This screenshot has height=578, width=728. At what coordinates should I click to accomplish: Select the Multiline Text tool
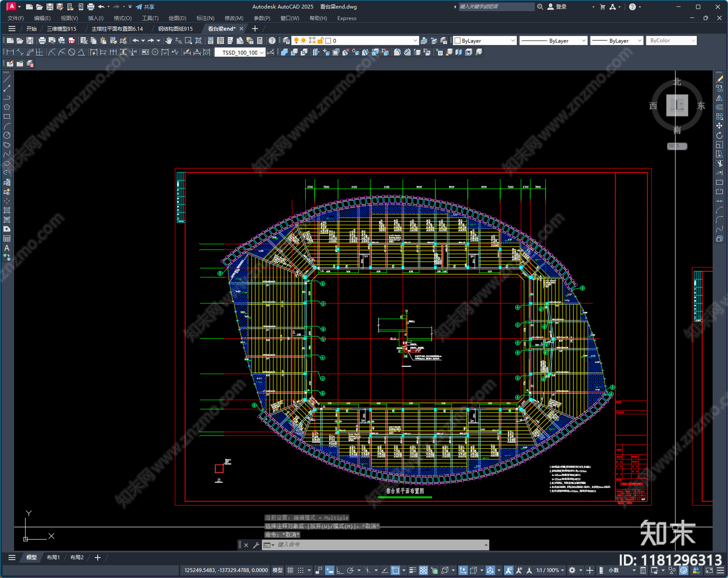coord(7,248)
